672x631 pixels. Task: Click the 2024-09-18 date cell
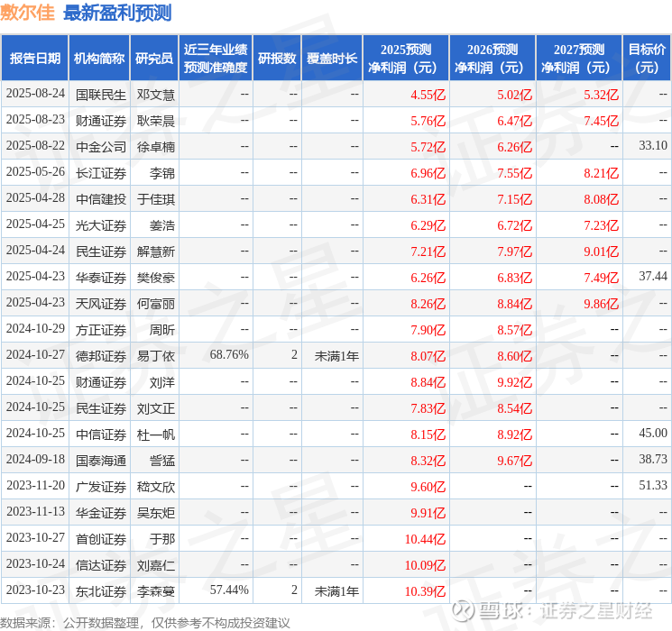pos(35,459)
